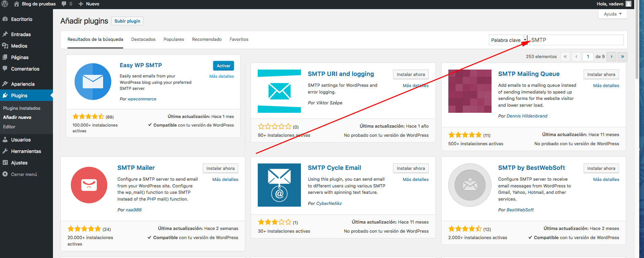644x258 pixels.
Task: Open the Favoritos tab
Action: [239, 40]
